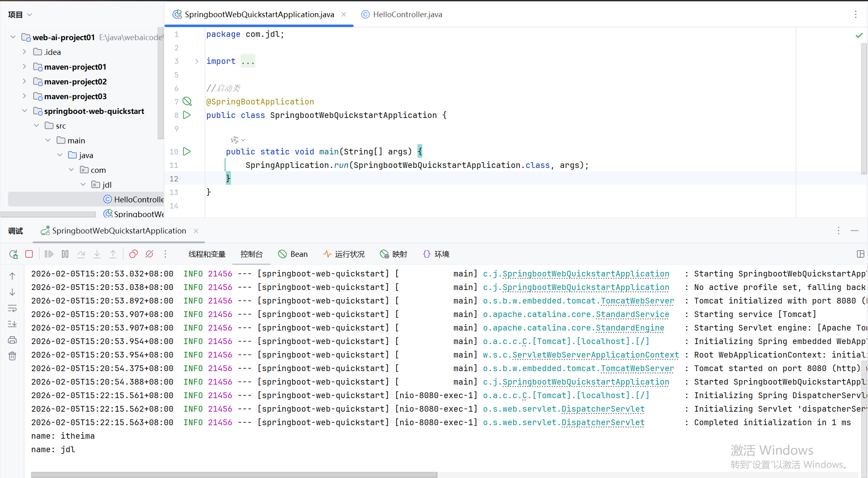This screenshot has height=478, width=868.
Task: Toggle scroll to end of console
Action: [12, 324]
